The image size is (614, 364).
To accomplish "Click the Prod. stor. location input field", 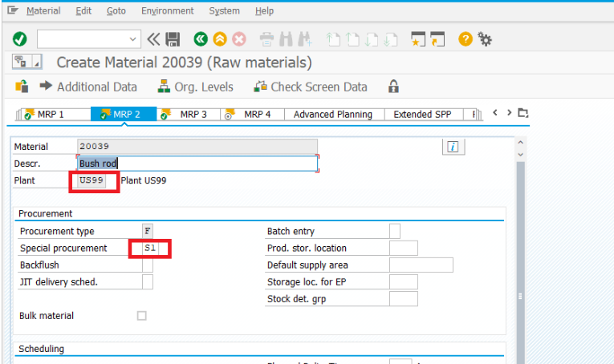I will coord(403,249).
